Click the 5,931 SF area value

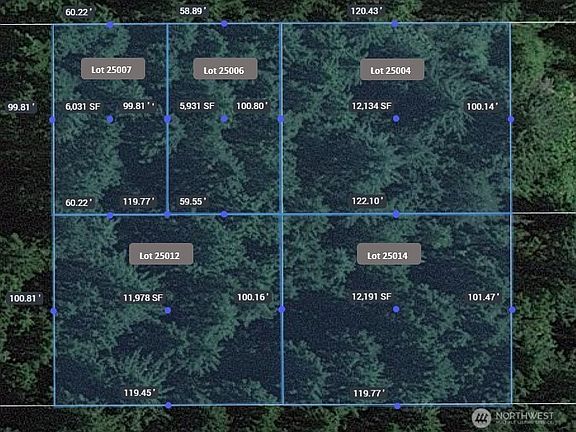[x=197, y=106]
